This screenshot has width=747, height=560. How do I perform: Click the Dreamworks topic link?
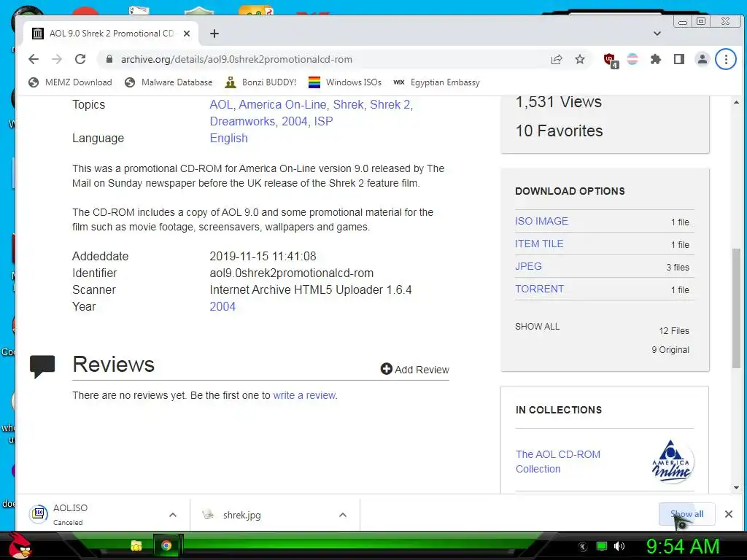[242, 122]
